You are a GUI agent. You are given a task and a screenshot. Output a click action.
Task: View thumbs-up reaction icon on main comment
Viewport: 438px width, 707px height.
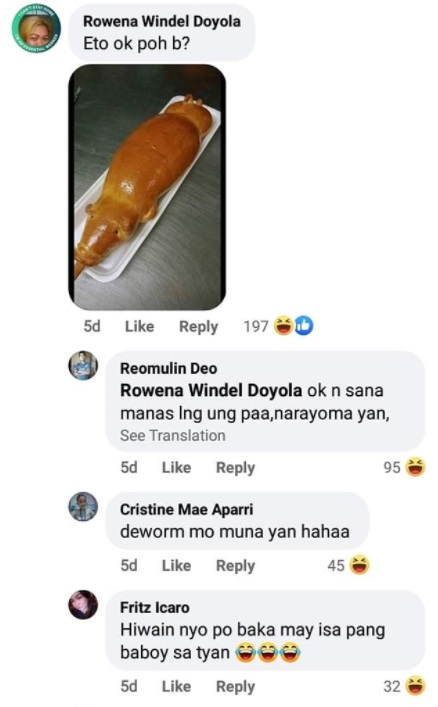pos(304,326)
